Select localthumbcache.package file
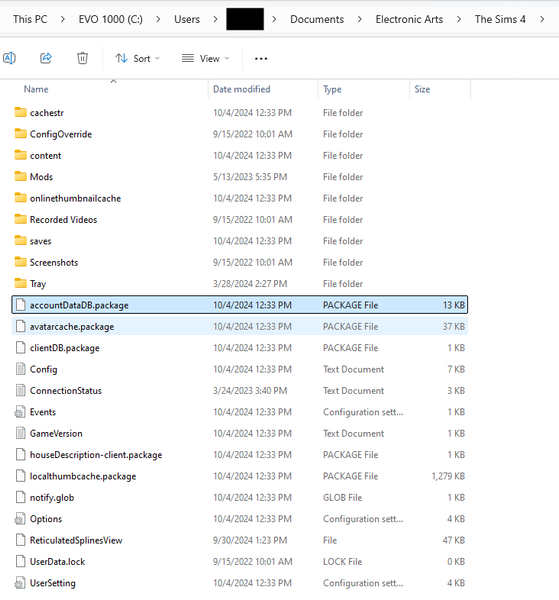The image size is (559, 600). tap(240, 476)
